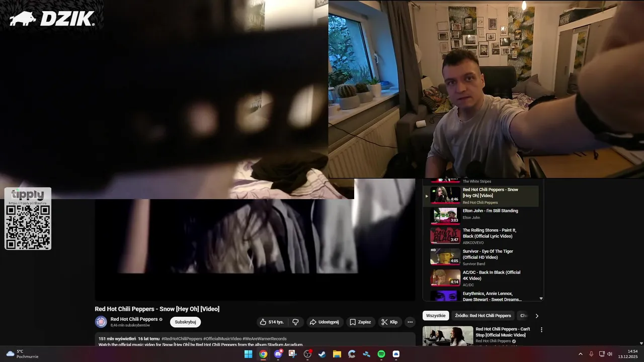
Task: Open the Red Hot Chili Peppers channel avatar
Action: 101,322
